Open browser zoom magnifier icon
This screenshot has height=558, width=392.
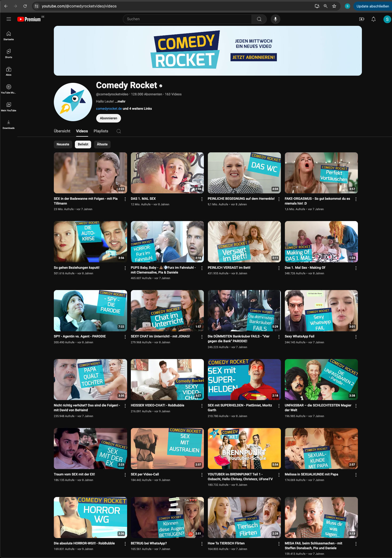click(325, 6)
